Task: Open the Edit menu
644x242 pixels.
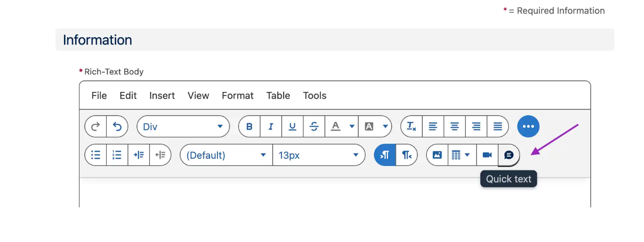Action: [128, 95]
